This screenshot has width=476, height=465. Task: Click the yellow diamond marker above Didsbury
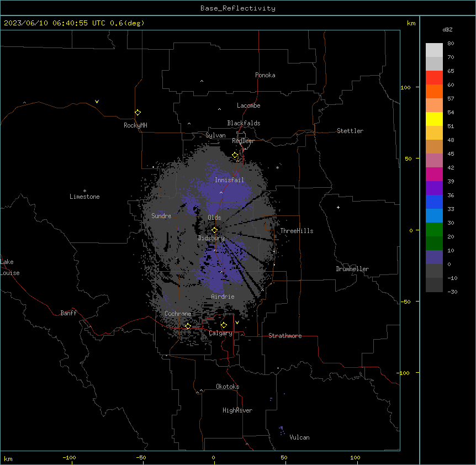tap(215, 230)
